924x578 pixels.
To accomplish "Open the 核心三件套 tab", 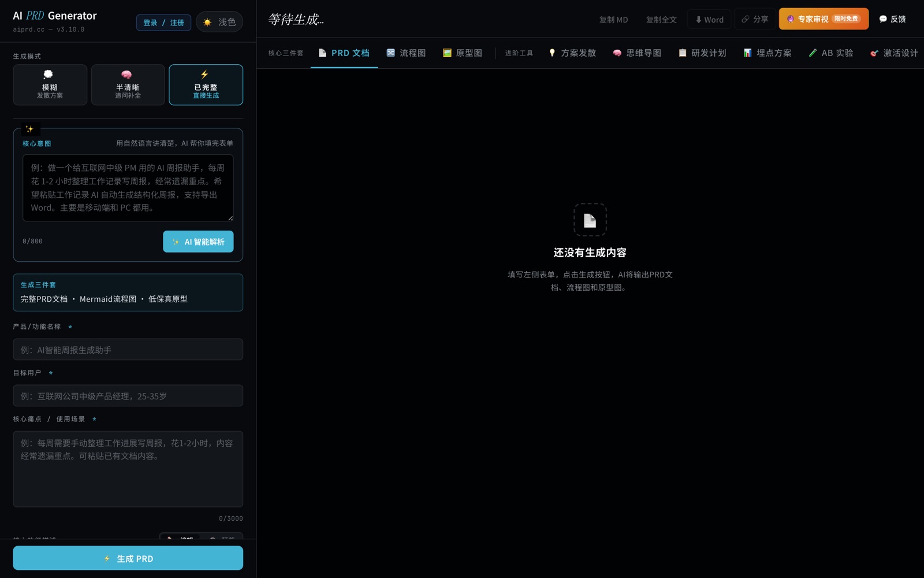I will [x=285, y=53].
